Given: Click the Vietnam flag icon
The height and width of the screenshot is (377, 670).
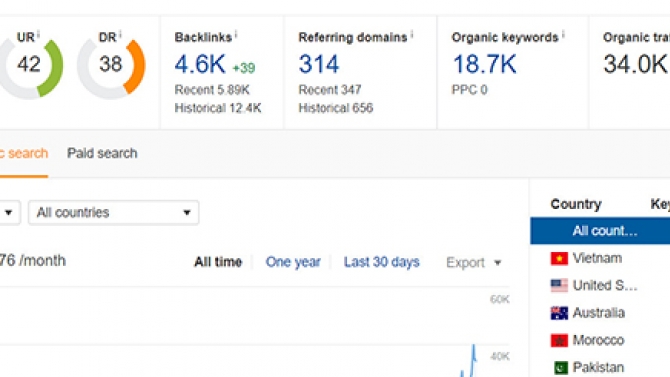Looking at the screenshot, I should tap(559, 258).
